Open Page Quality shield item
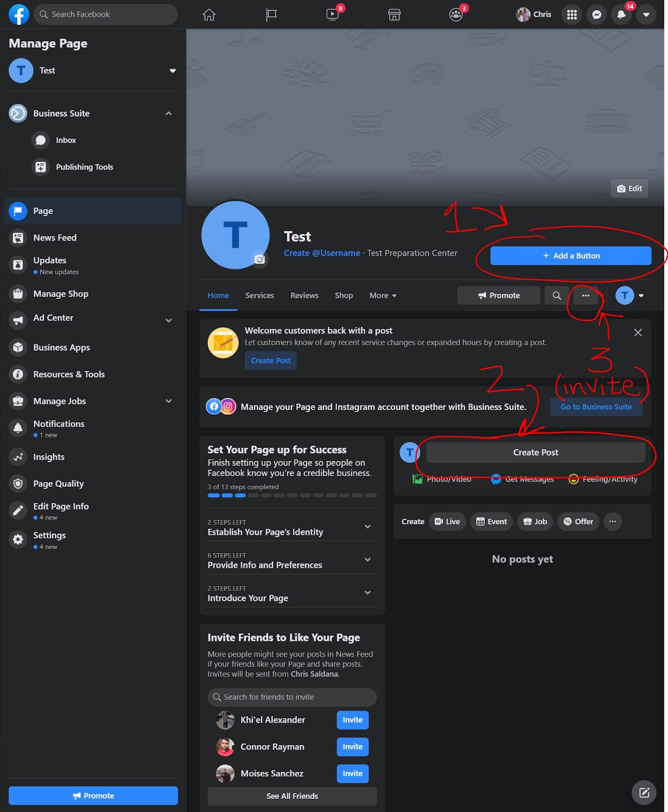Screen dimensions: 668x812 point(93,484)
